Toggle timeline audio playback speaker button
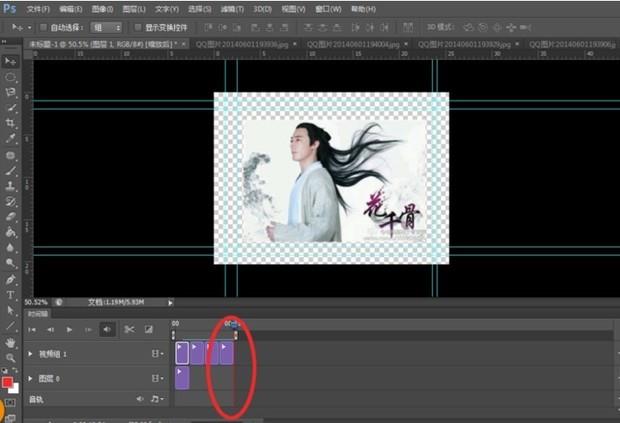This screenshot has height=423, width=620. 107,329
